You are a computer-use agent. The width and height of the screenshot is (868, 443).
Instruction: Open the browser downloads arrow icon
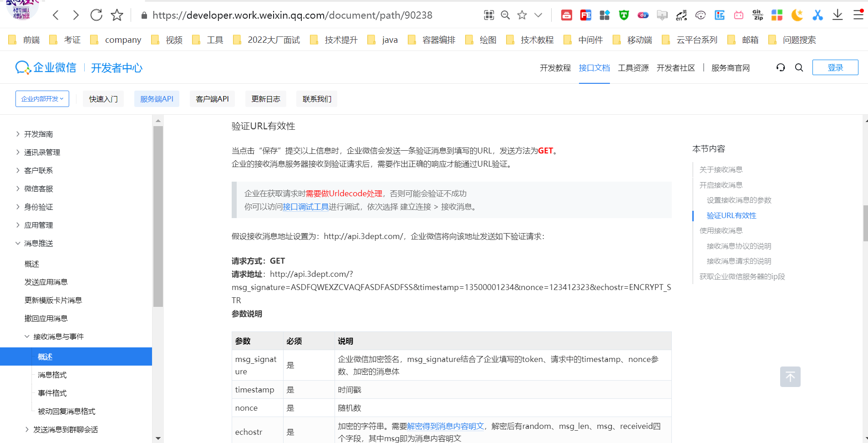point(838,15)
